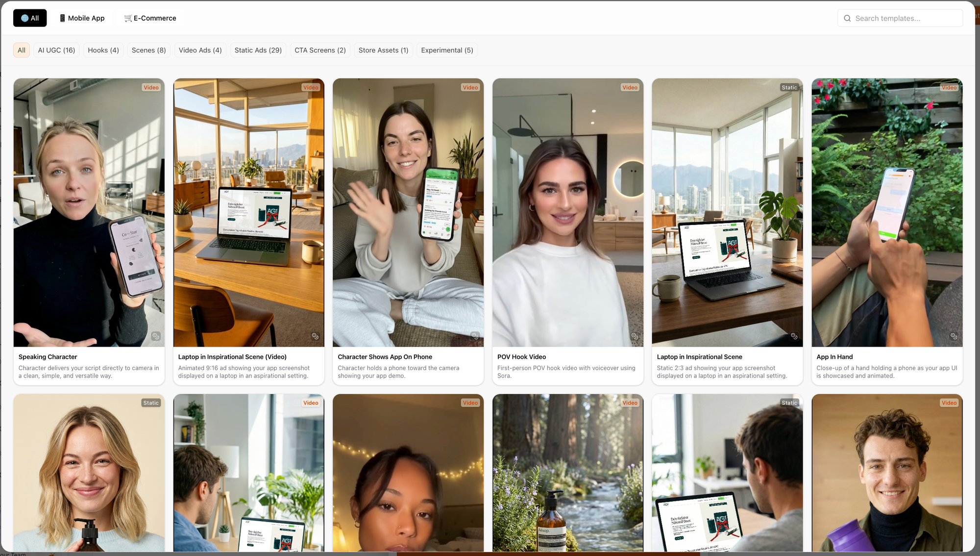Switch to the All globe tab
This screenshot has width=980, height=556.
coord(30,18)
